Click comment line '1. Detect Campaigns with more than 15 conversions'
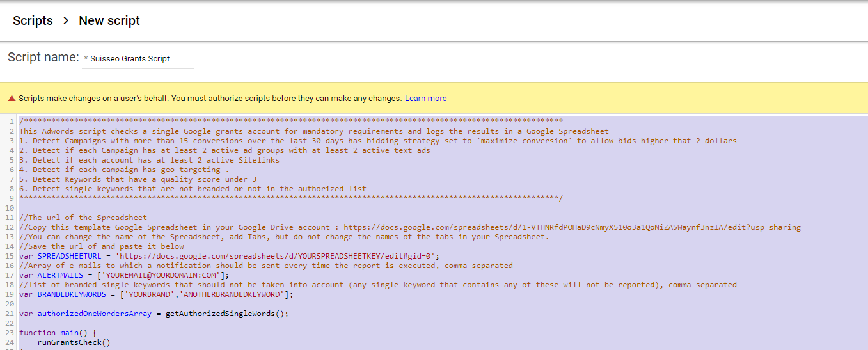Viewport: 868px width, 350px height. [x=378, y=141]
